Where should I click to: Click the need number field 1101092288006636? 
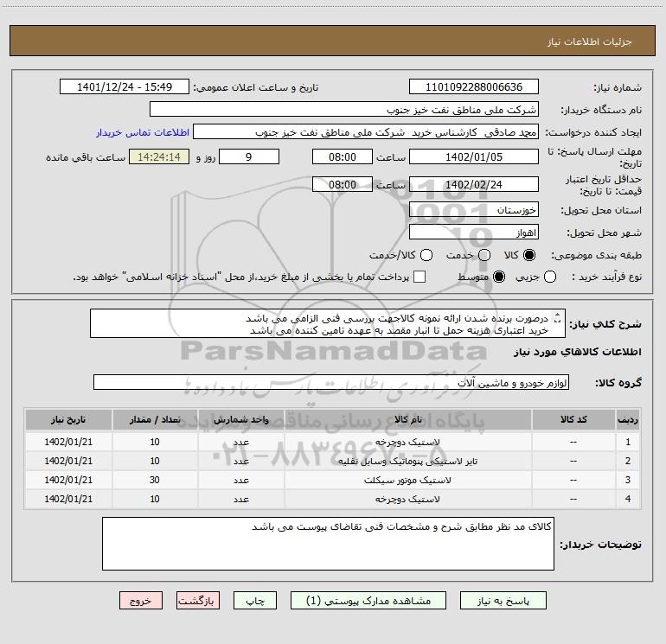point(474,87)
